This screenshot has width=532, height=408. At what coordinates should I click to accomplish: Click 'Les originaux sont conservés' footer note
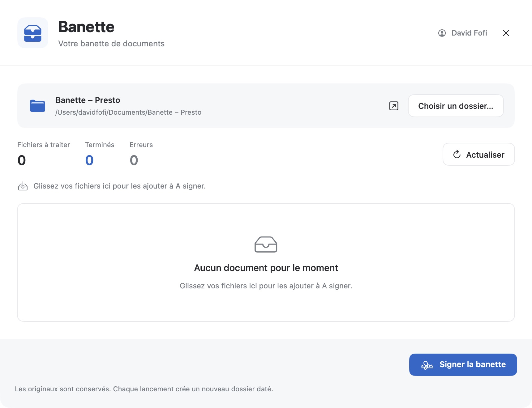click(x=144, y=389)
